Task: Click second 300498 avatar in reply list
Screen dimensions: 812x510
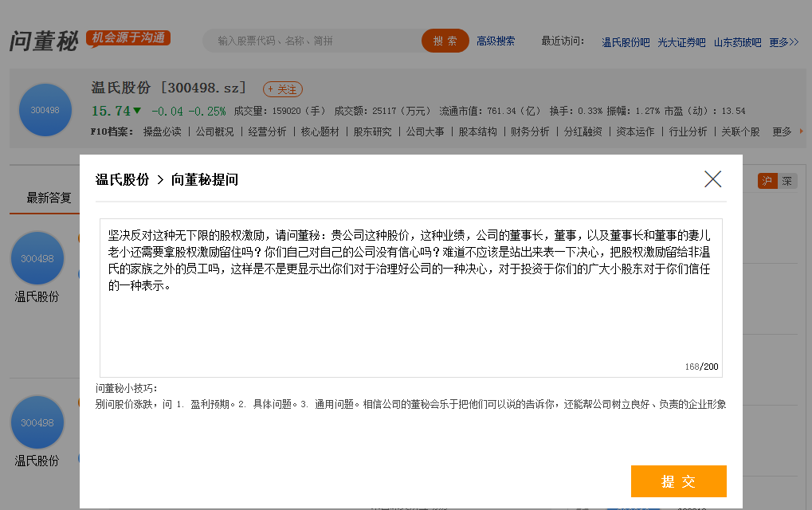Action: tap(37, 422)
